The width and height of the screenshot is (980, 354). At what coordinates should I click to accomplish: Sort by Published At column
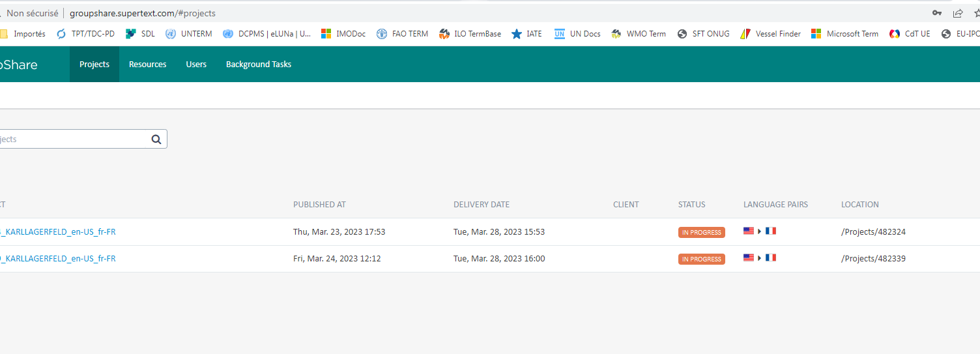[x=319, y=205]
